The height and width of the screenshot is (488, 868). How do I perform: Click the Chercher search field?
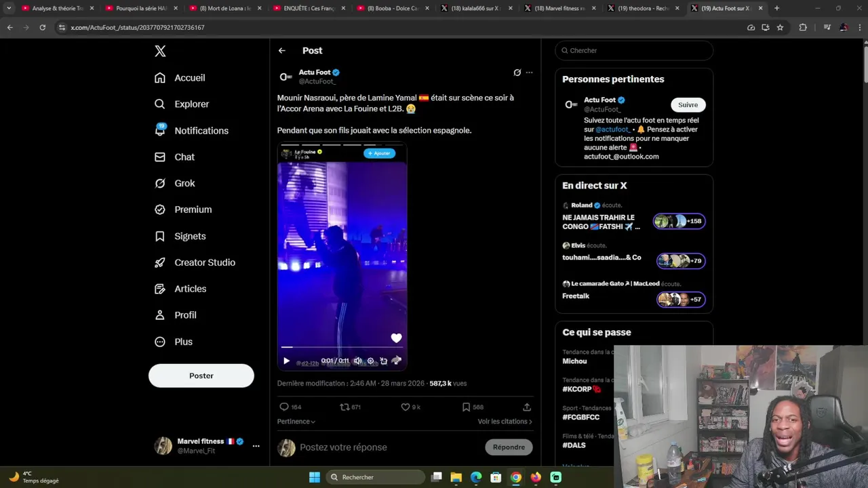(x=634, y=51)
